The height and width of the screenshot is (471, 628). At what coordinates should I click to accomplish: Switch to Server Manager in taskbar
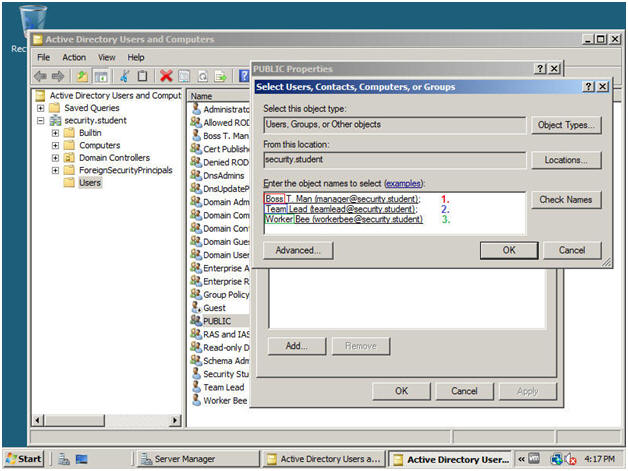click(198, 459)
